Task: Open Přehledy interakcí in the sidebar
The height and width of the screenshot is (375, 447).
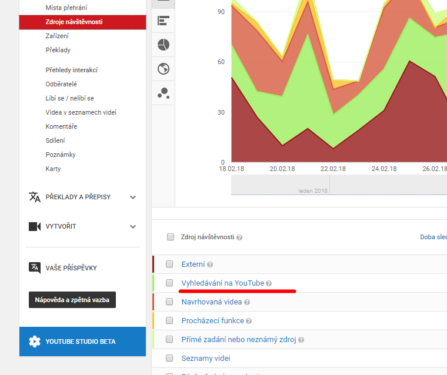Action: [71, 70]
